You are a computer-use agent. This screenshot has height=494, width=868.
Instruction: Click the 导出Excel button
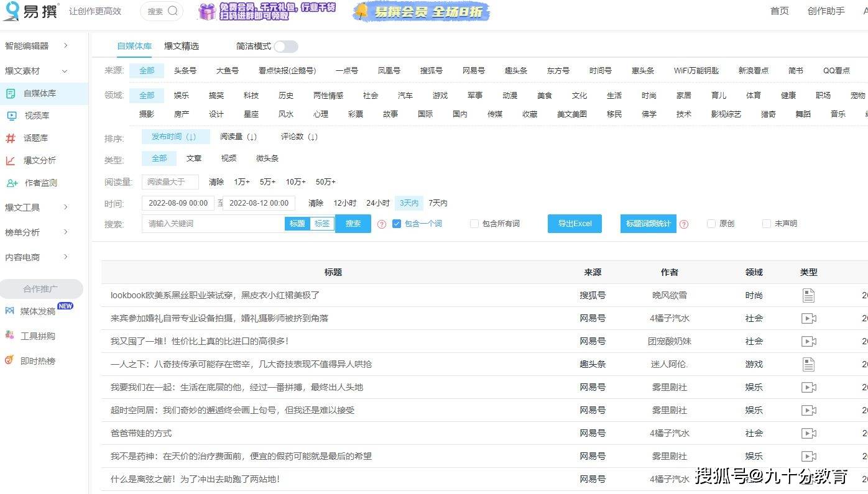(x=575, y=224)
